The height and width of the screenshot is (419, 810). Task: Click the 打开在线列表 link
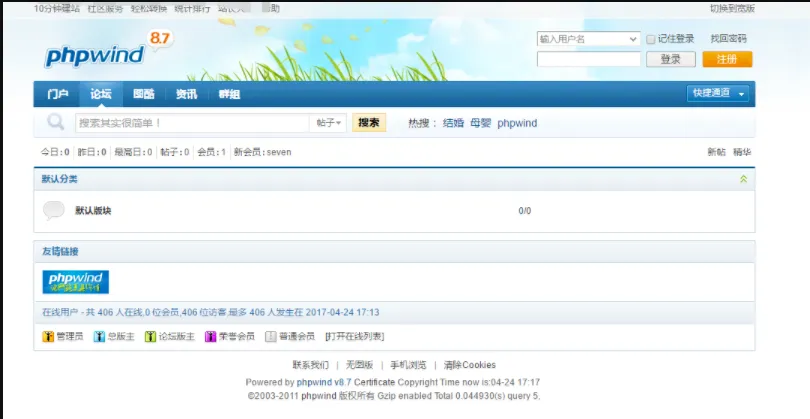[x=354, y=337]
